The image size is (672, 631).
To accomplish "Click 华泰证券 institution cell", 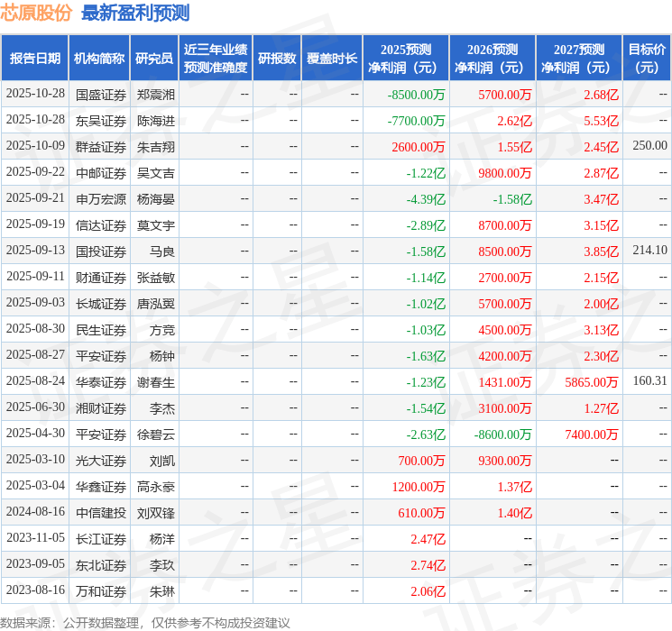I will (101, 382).
